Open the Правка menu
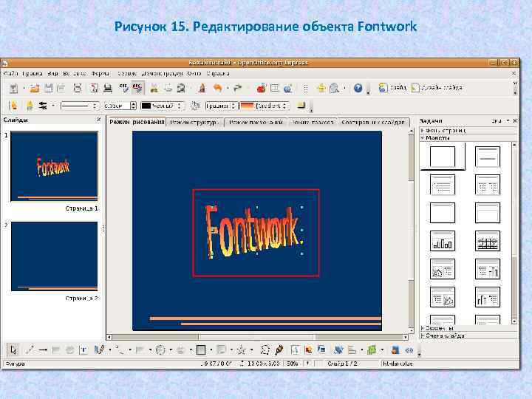The image size is (532, 399). tap(32, 74)
